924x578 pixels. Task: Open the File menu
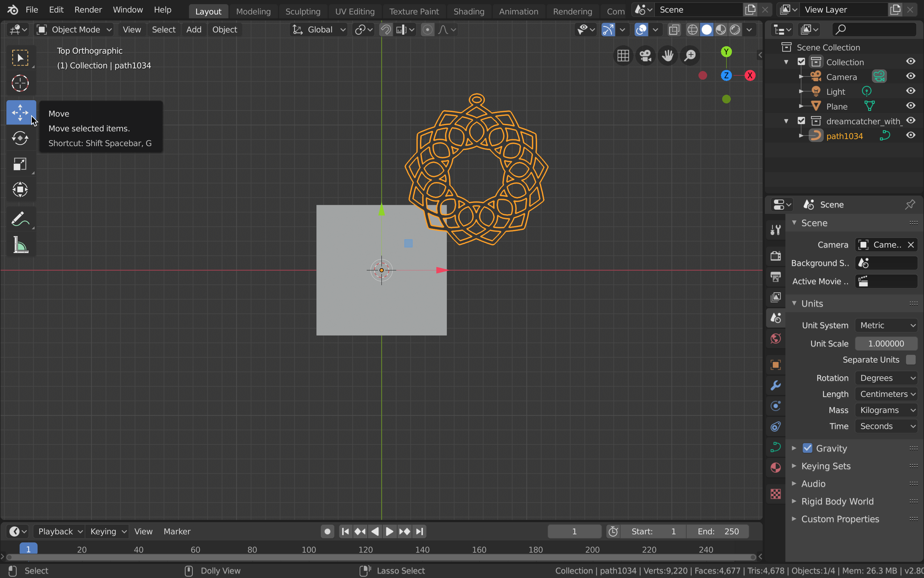pos(32,10)
